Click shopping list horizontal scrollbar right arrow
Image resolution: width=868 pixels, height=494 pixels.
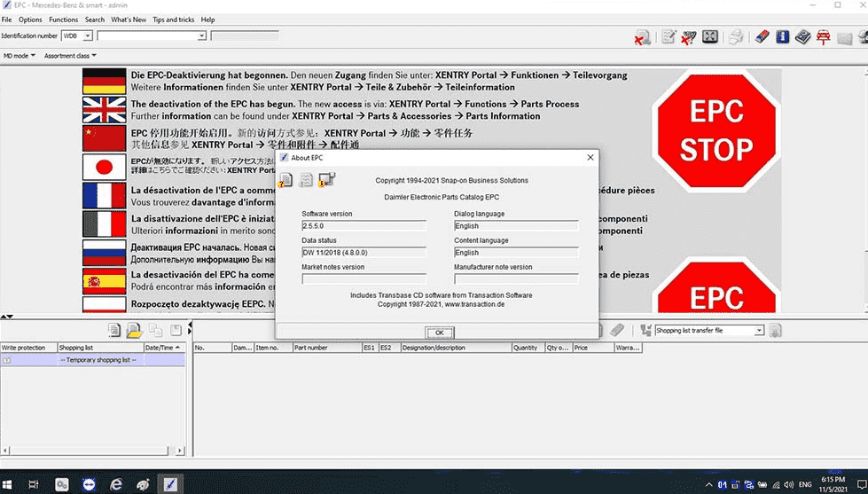coord(180,451)
